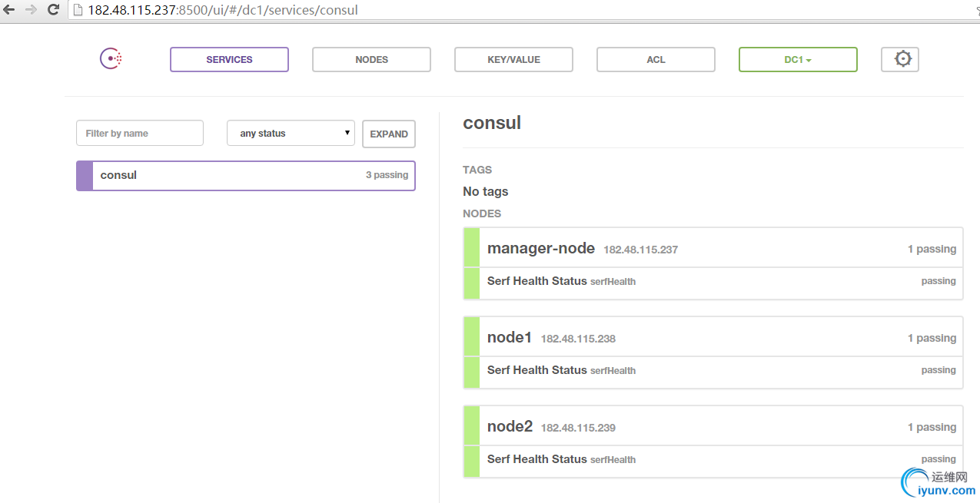The height and width of the screenshot is (503, 980).
Task: Click the 'consul' service heading
Action: click(x=492, y=123)
